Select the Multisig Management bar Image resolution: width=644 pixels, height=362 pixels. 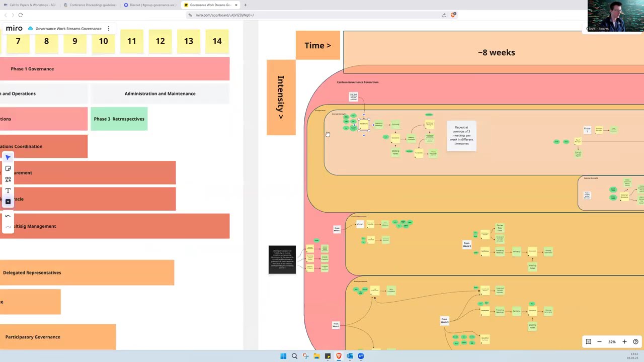point(115,226)
